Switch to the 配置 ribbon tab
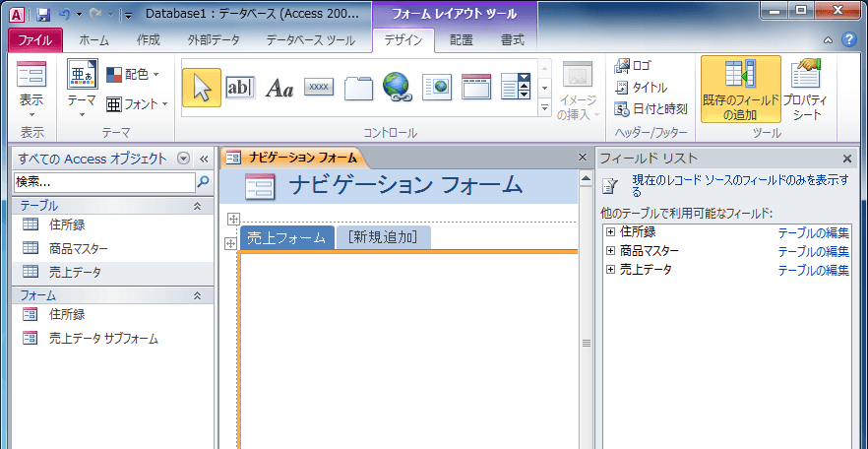This screenshot has height=449, width=868. pyautogui.click(x=462, y=39)
